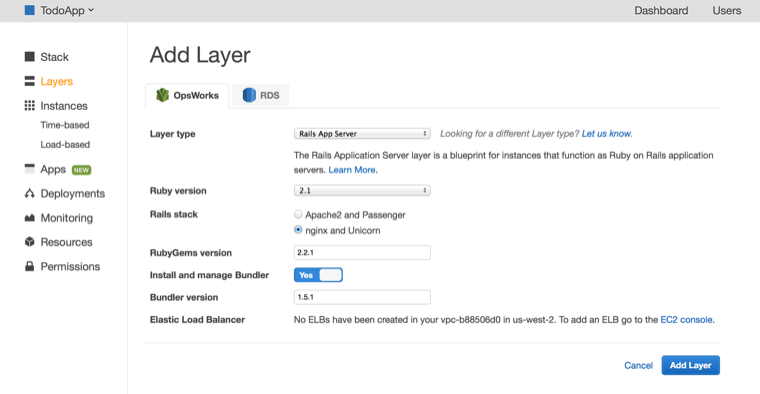Click the Resources cube icon
760x394 pixels.
coord(30,241)
